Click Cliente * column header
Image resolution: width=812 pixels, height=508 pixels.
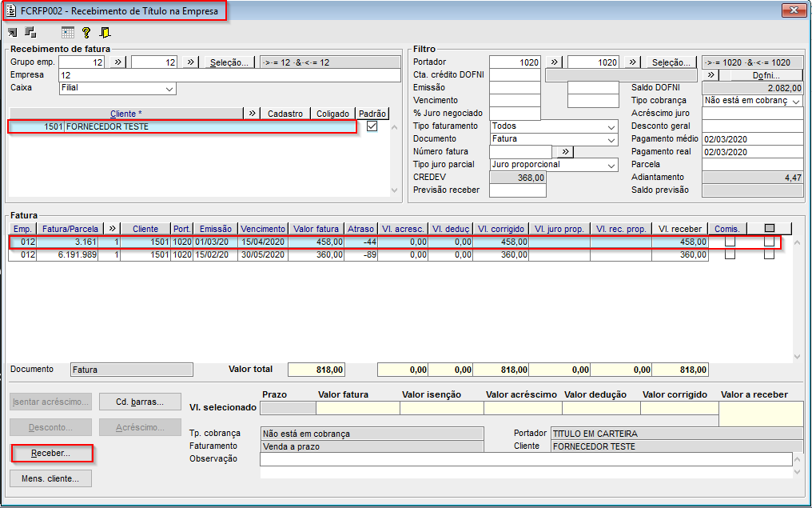coord(125,114)
